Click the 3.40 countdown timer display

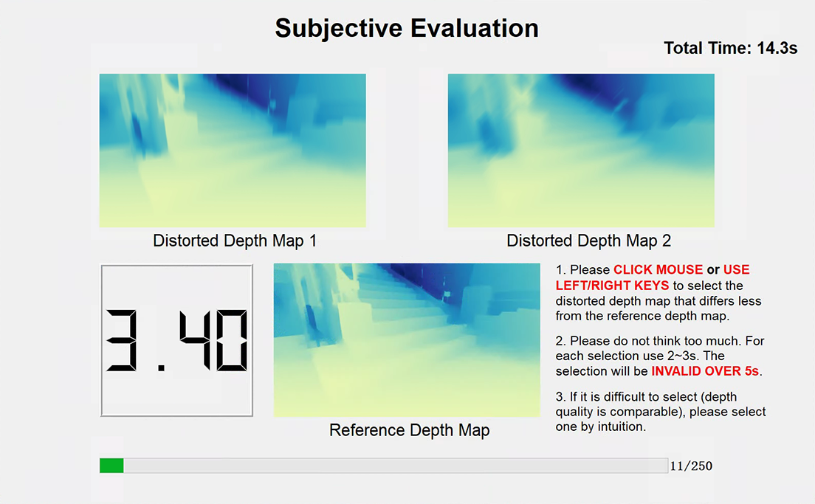(x=176, y=340)
